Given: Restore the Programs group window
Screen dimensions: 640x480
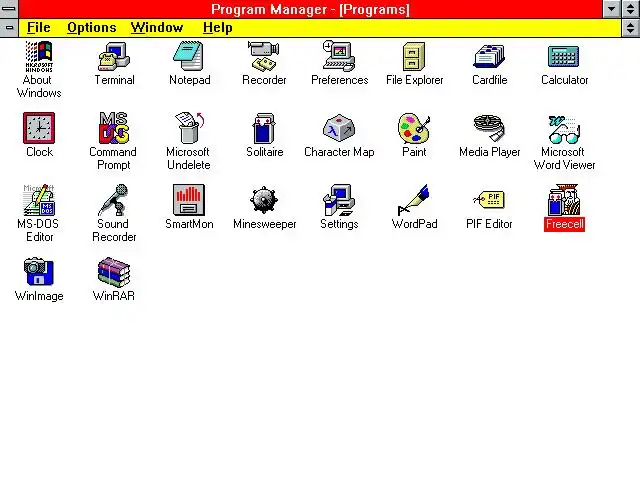Looking at the screenshot, I should 631,28.
